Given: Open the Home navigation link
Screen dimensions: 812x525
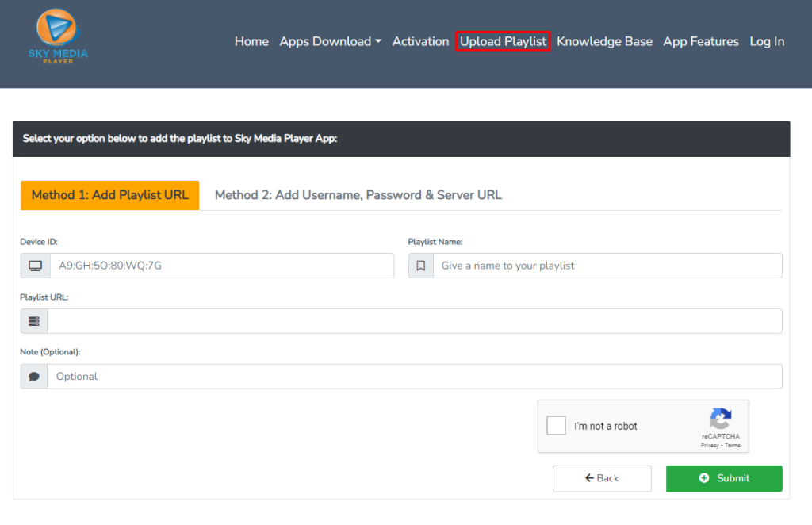Looking at the screenshot, I should (251, 41).
